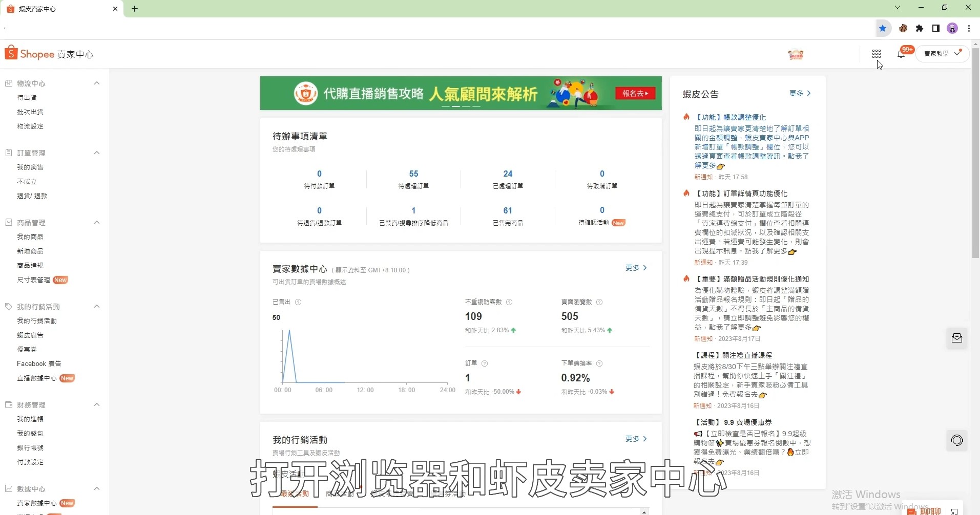This screenshot has width=980, height=515.
Task: Open 尺寸表管理 in the sidebar
Action: (34, 280)
